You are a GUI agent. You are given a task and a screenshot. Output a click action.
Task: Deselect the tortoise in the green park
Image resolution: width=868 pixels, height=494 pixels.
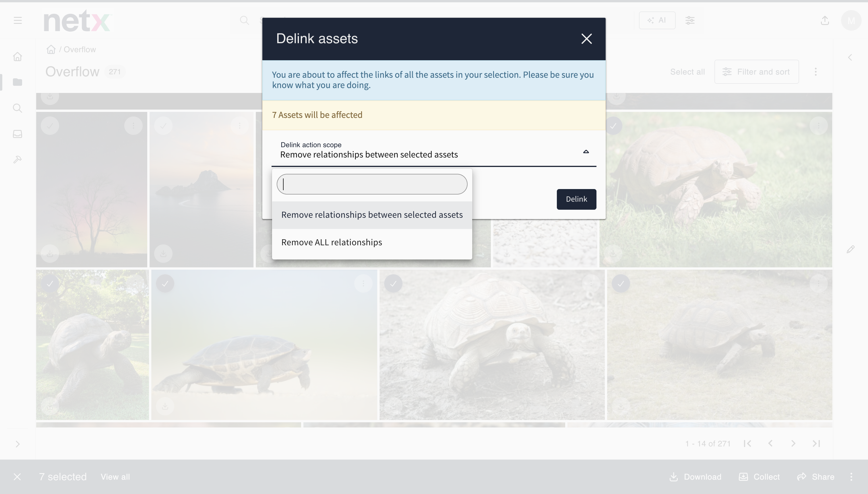point(50,283)
